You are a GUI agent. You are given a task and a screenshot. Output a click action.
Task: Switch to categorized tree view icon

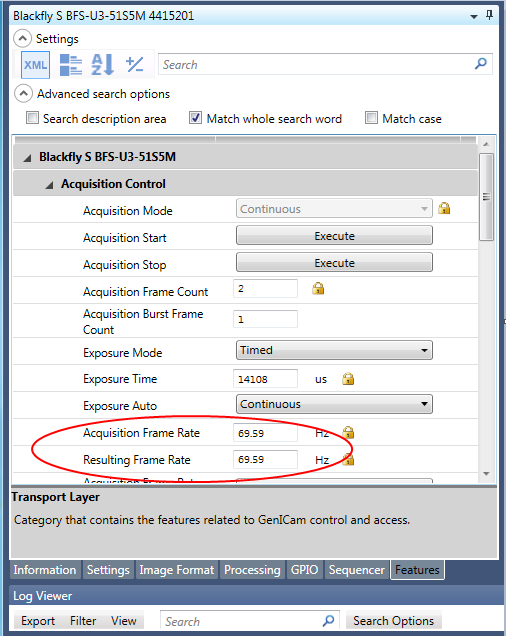click(71, 65)
